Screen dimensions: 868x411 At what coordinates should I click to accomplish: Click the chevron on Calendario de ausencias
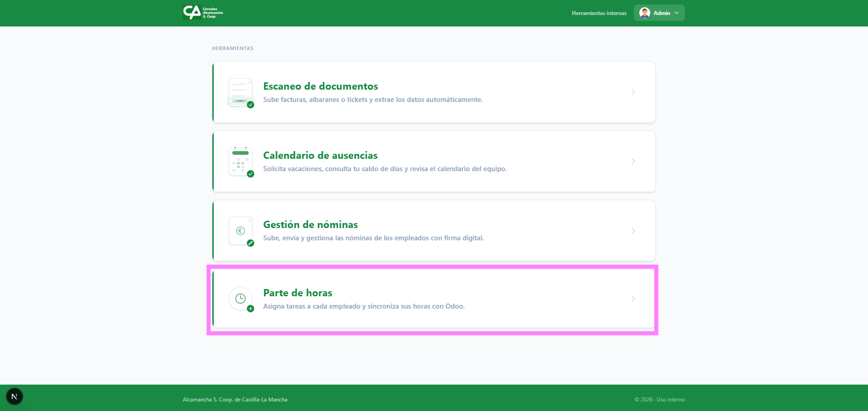(x=633, y=162)
